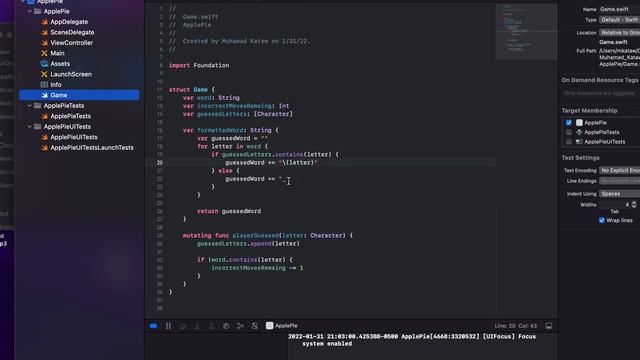640x360 pixels.
Task: Click 'incorrectMovesRemaing -= 1' line
Action: coord(257,268)
